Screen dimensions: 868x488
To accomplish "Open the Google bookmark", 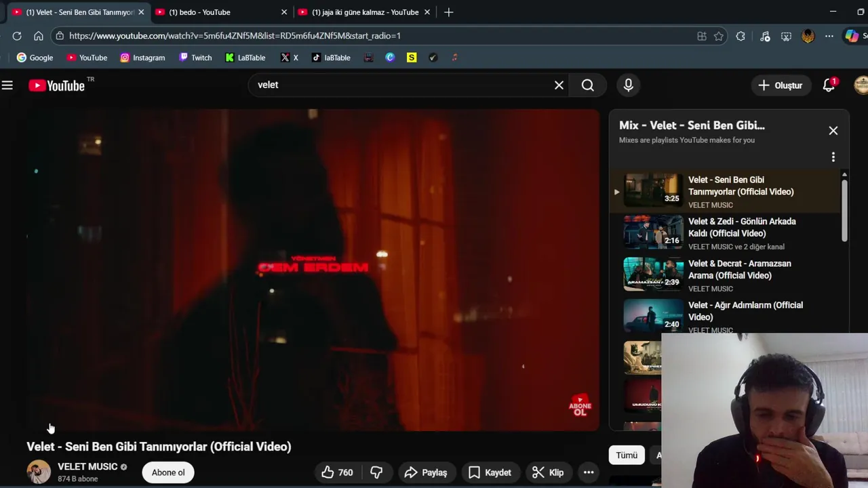I will 35,58.
